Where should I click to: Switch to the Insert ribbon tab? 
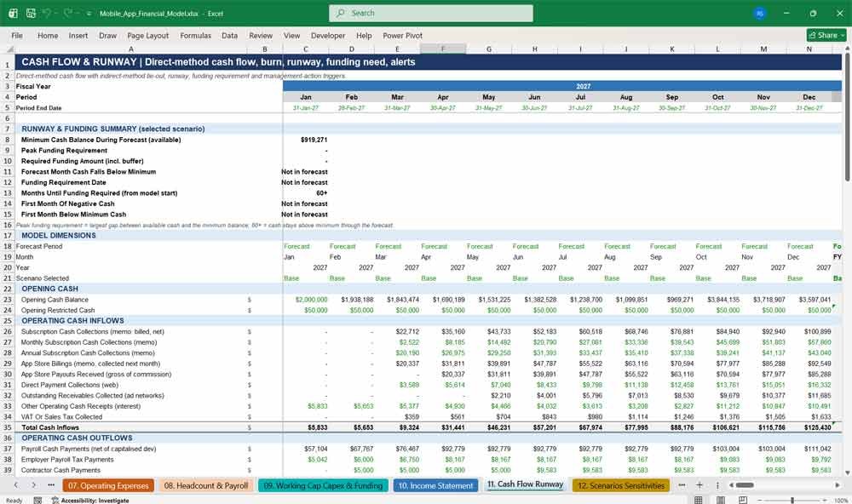tap(78, 35)
